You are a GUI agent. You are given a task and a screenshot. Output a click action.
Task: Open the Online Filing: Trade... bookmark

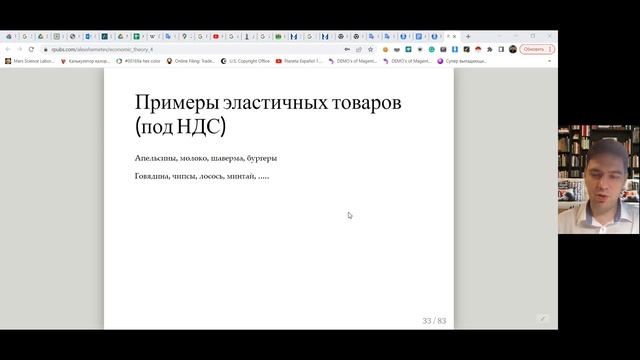click(191, 61)
